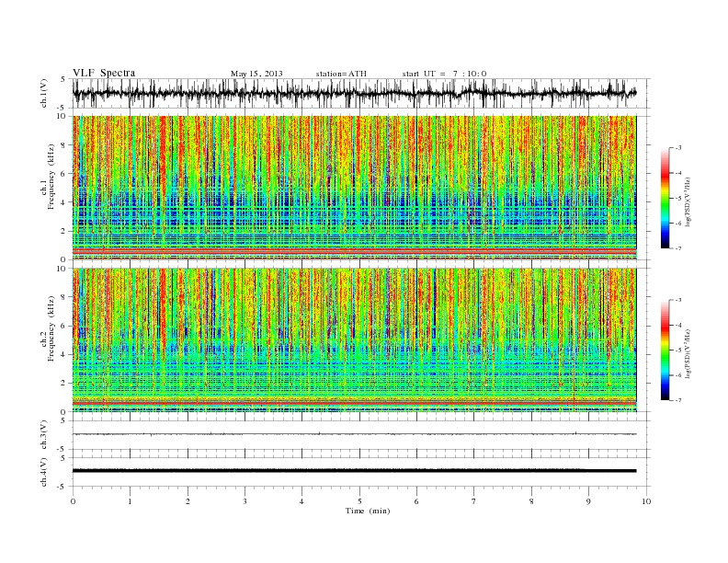728x563 pixels.
Task: Click the ch.1 spectrogram colorbar
Action: pyautogui.click(x=665, y=198)
